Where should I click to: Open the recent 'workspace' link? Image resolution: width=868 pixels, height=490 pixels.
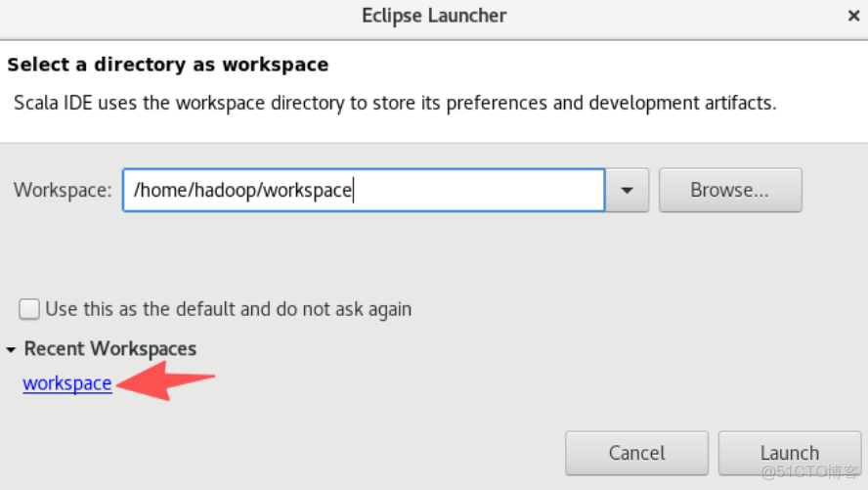(66, 383)
